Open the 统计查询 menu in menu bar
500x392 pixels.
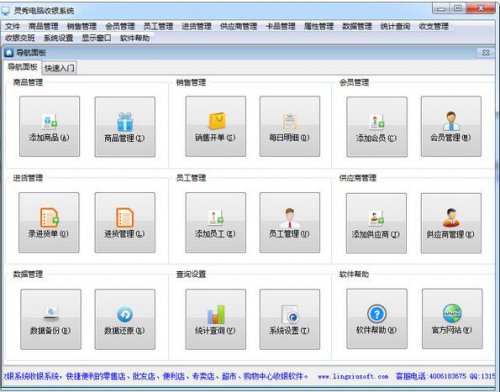point(396,26)
